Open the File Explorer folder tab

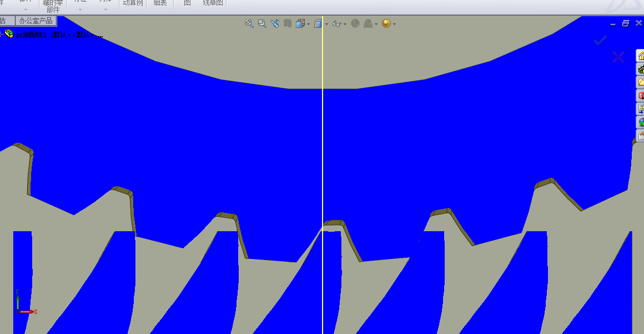[x=640, y=82]
